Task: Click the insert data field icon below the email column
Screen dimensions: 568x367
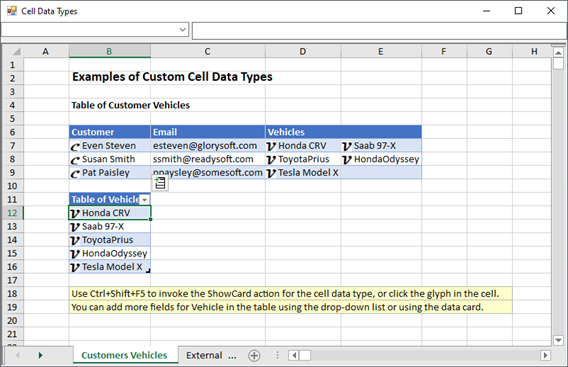Action: click(x=160, y=183)
